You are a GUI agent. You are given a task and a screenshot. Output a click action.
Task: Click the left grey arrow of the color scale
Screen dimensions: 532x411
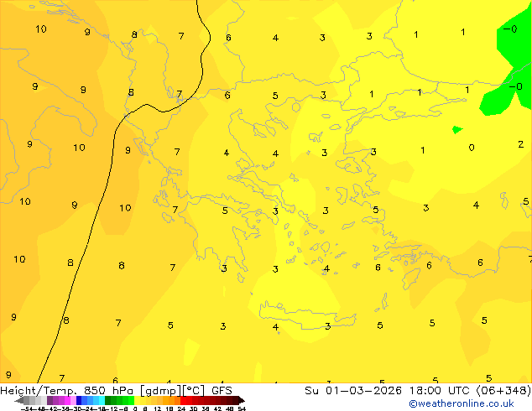[19, 400]
